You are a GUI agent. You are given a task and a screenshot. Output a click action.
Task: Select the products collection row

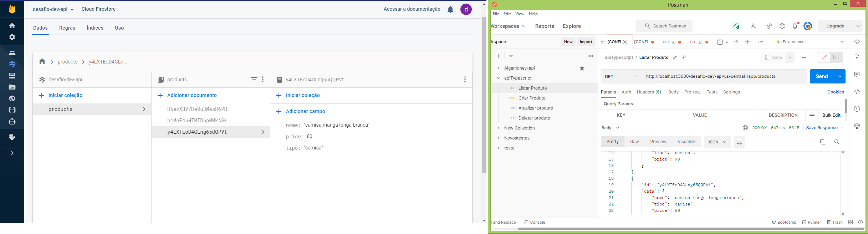[x=92, y=109]
